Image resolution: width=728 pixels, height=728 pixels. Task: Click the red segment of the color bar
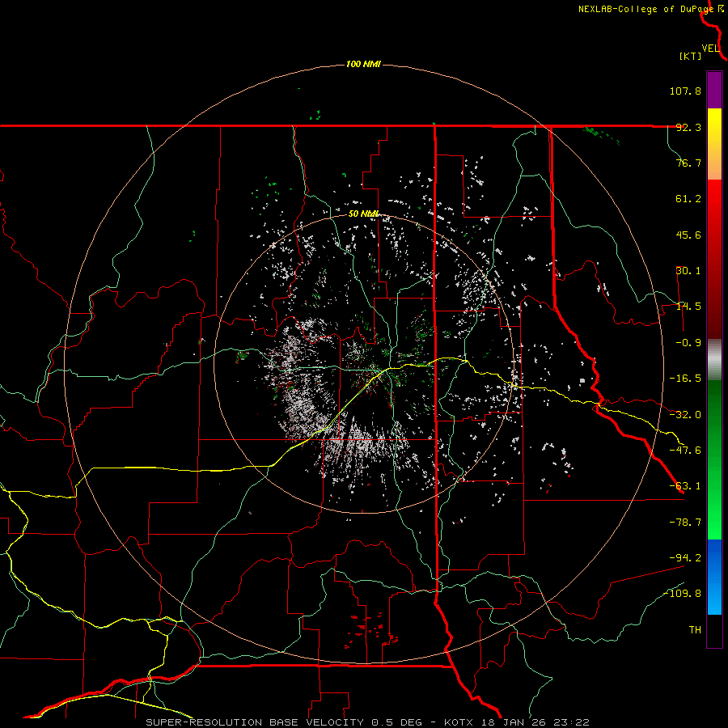coord(714,259)
